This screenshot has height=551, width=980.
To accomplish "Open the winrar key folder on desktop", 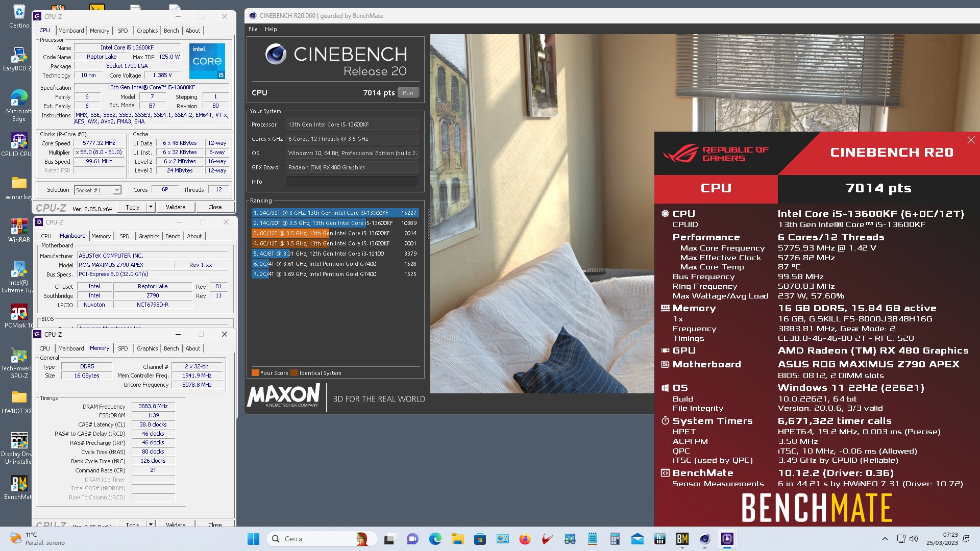I will click(x=18, y=188).
